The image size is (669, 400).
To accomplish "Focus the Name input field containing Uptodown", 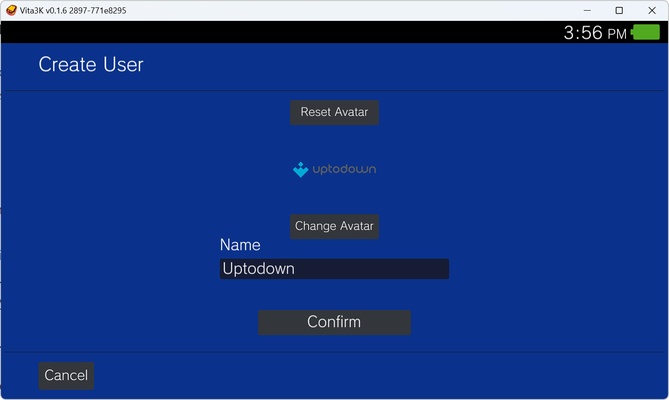I will 334,269.
